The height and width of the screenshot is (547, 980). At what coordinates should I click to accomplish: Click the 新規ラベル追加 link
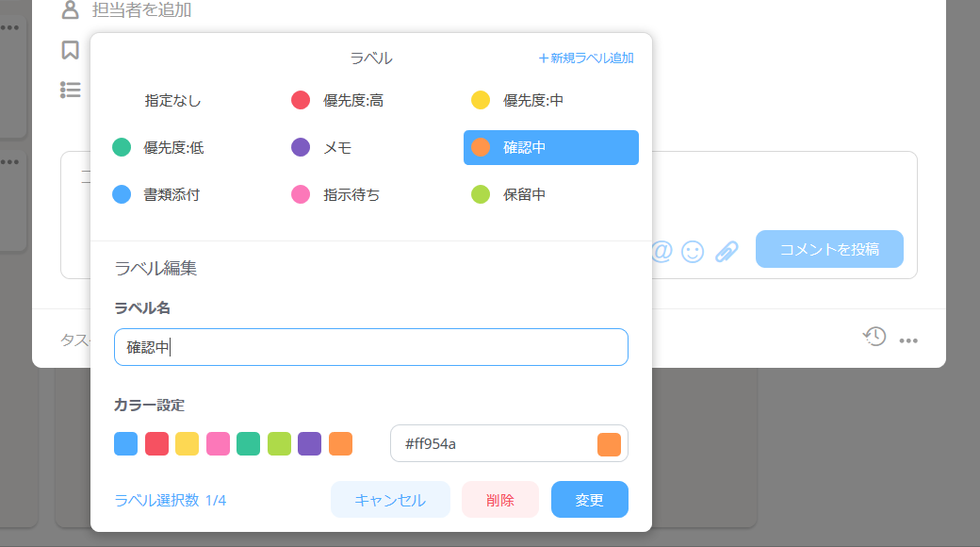pos(585,58)
